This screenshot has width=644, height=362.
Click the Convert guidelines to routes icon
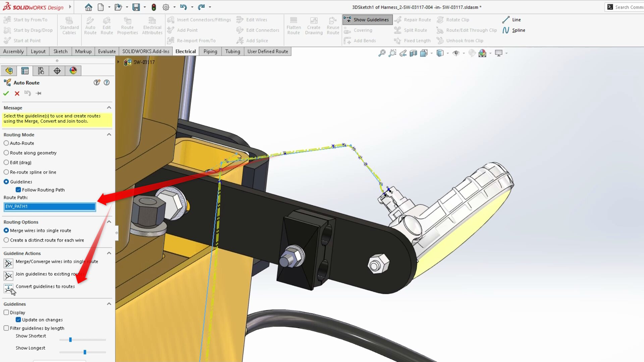click(x=8, y=288)
